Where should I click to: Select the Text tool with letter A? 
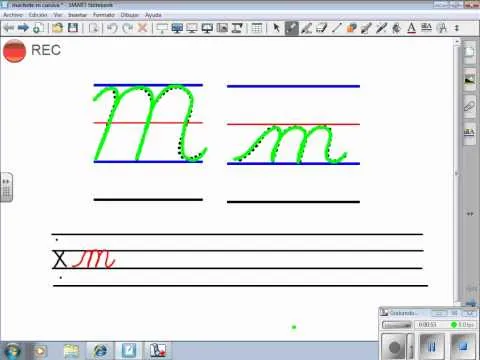tap(411, 28)
